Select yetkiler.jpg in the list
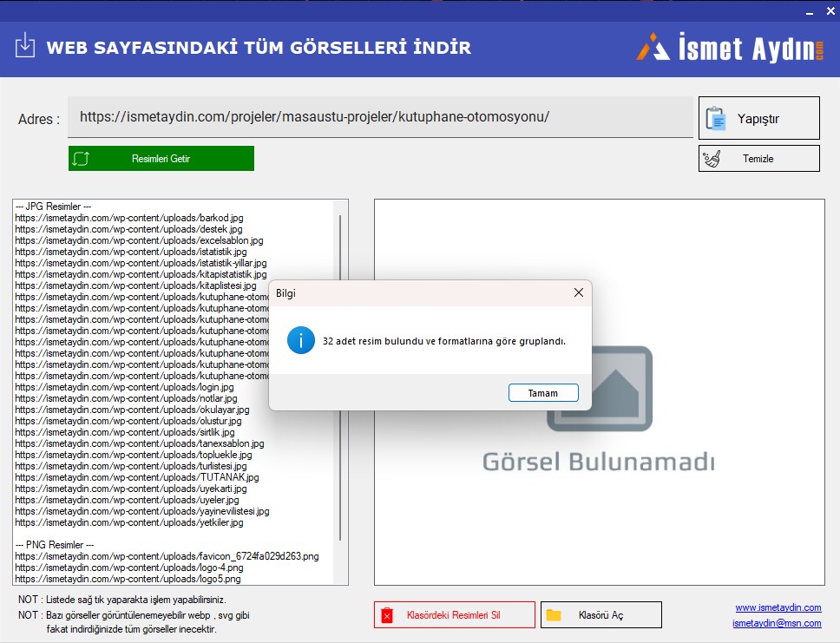This screenshot has height=643, width=840. (129, 522)
